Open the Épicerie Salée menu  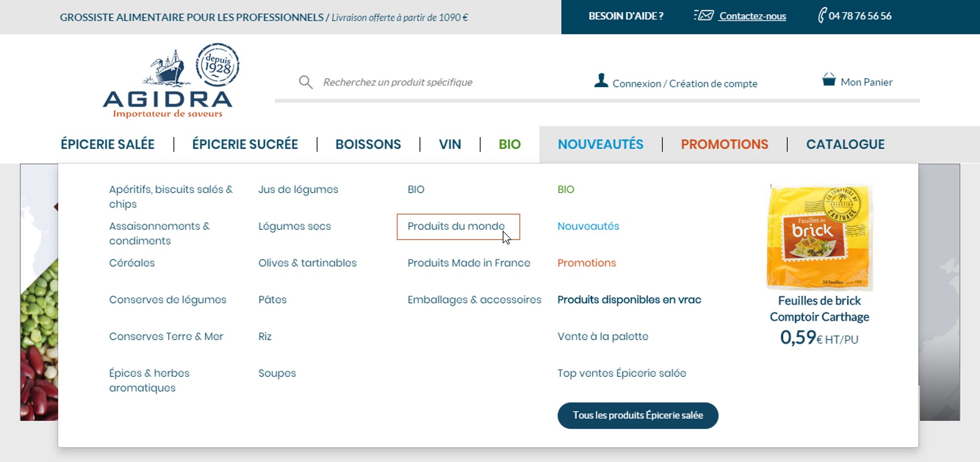[x=107, y=144]
